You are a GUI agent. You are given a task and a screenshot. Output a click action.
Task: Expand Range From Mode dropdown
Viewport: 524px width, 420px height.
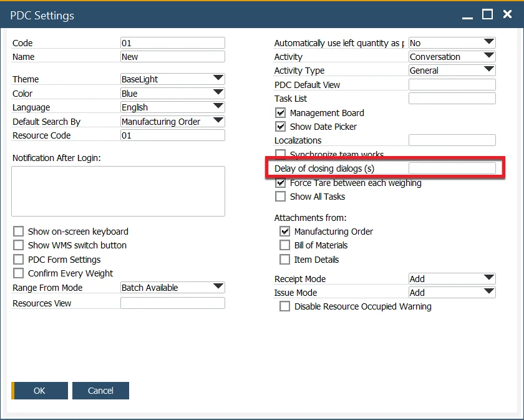(x=173, y=287)
